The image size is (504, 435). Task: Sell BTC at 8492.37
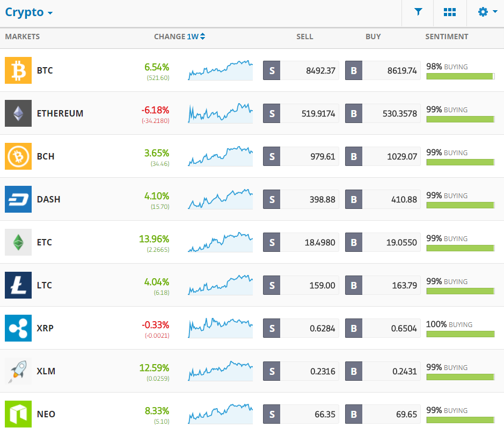tap(301, 70)
